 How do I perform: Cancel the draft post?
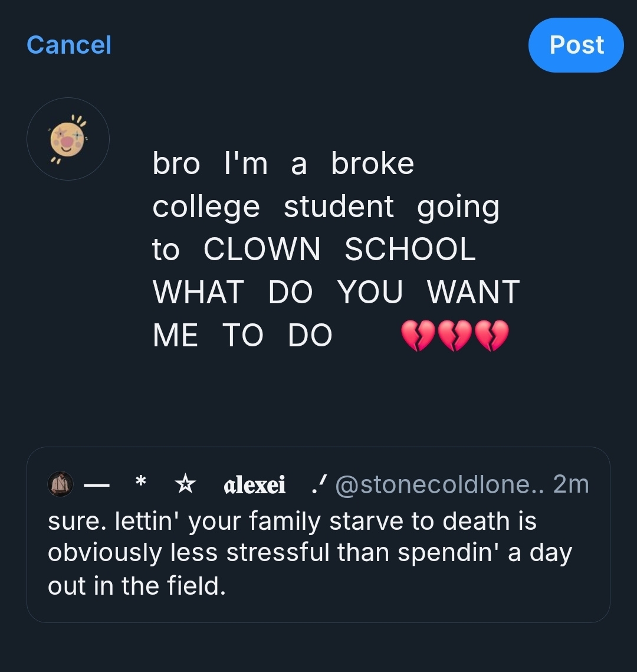(x=69, y=45)
